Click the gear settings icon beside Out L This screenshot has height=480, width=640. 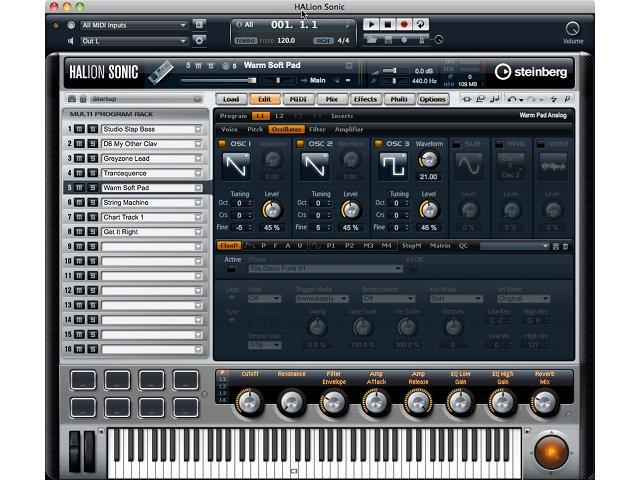pyautogui.click(x=199, y=40)
